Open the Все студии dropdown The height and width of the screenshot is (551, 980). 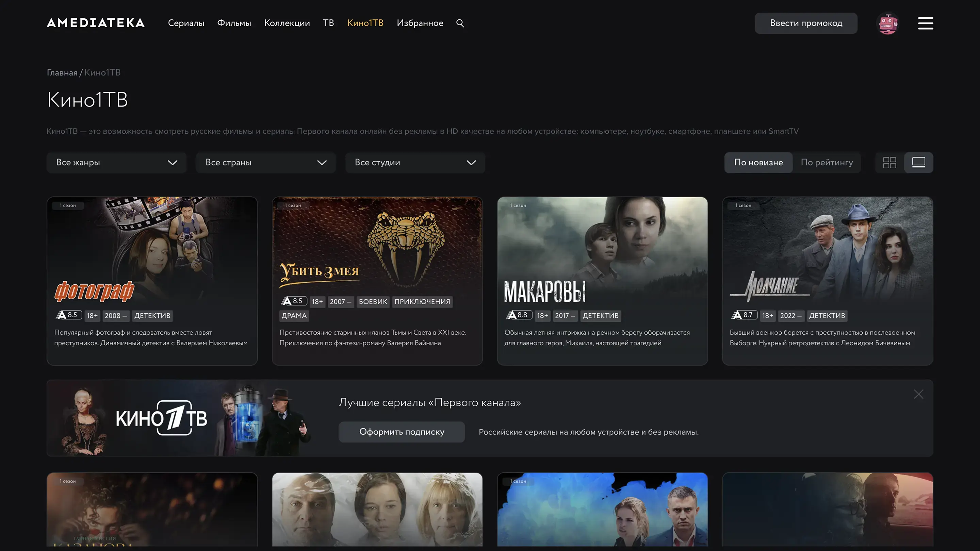click(x=415, y=163)
